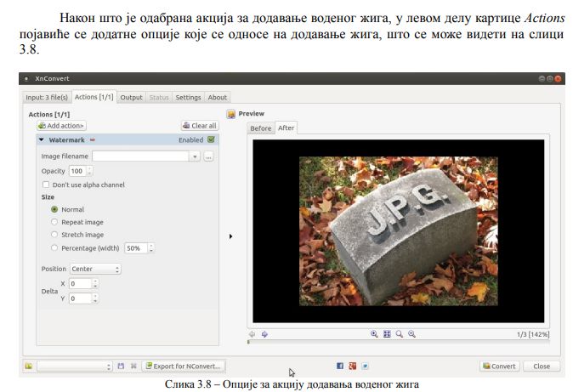The image size is (573, 392).
Task: Go to previous preview image arrow
Action: pyautogui.click(x=252, y=334)
